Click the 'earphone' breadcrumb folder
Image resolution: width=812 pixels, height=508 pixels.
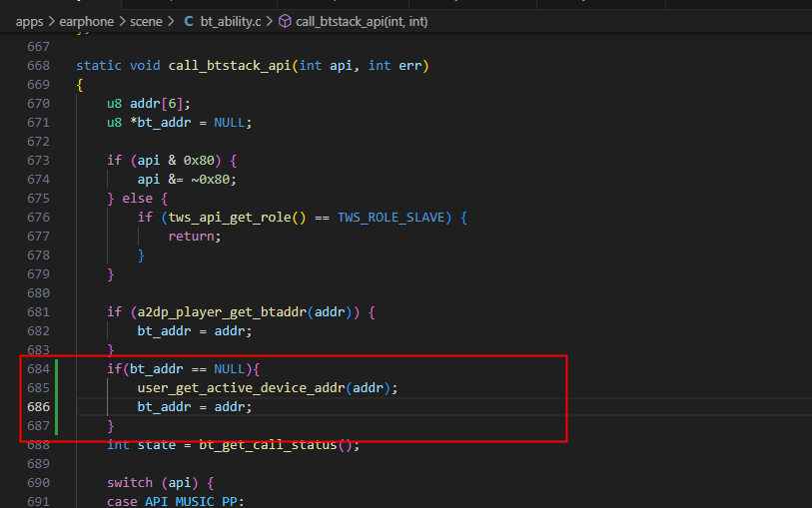[x=86, y=22]
